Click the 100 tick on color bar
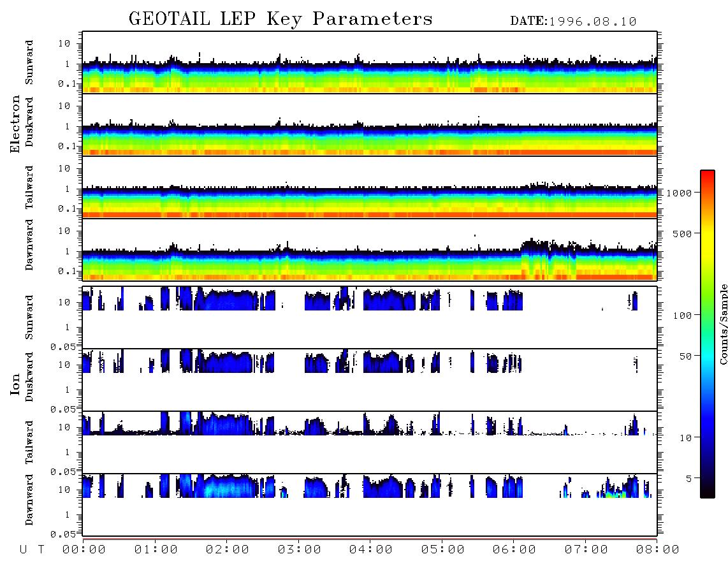The image size is (728, 561). [682, 316]
